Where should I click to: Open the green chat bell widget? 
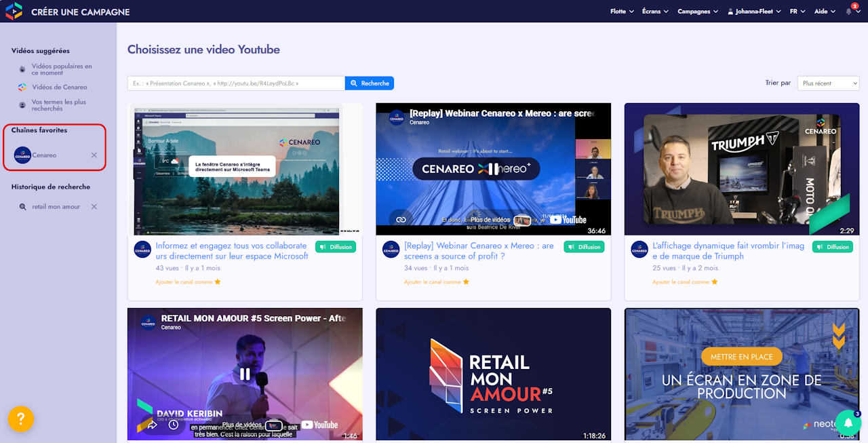pyautogui.click(x=848, y=423)
